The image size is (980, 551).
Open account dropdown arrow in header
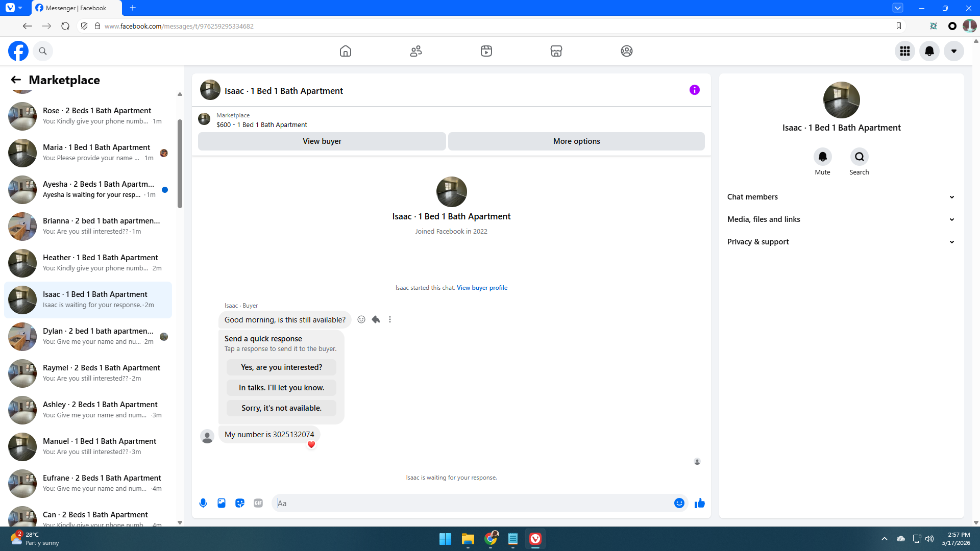coord(954,51)
